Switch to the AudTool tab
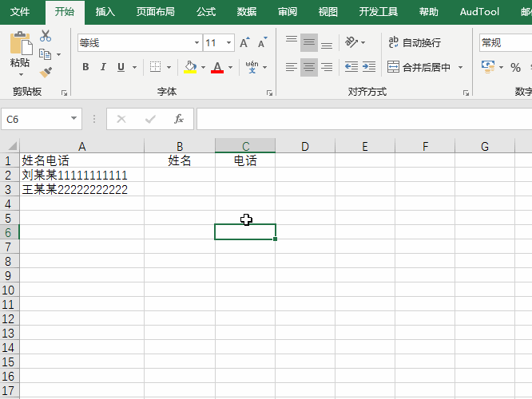The image size is (532, 399). tap(479, 12)
